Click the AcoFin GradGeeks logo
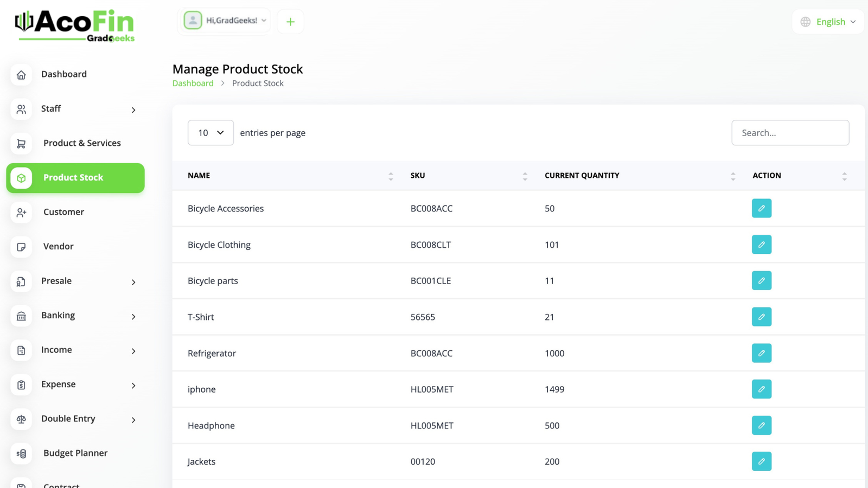This screenshot has width=868, height=488. 75,25
